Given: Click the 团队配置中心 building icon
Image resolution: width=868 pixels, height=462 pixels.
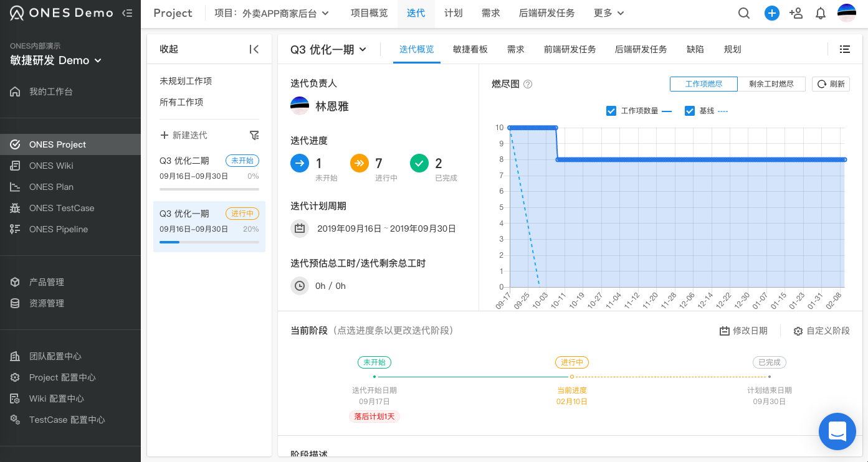Looking at the screenshot, I should [16, 356].
